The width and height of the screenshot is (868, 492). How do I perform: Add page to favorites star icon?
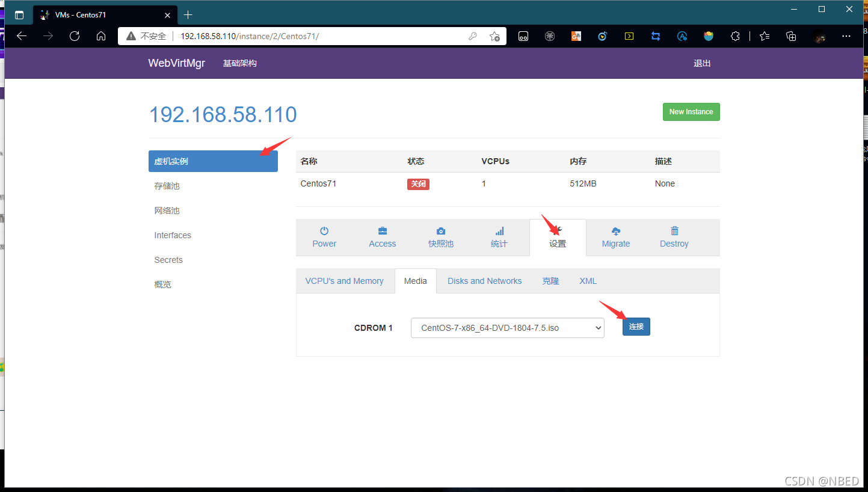(494, 36)
